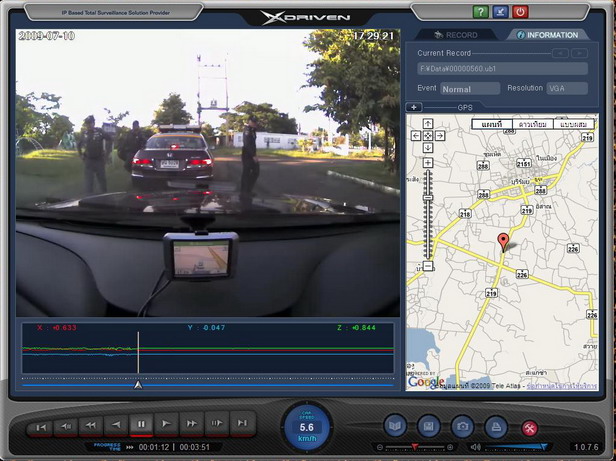
Task: Click the X axis value +0.633
Action: point(64,327)
